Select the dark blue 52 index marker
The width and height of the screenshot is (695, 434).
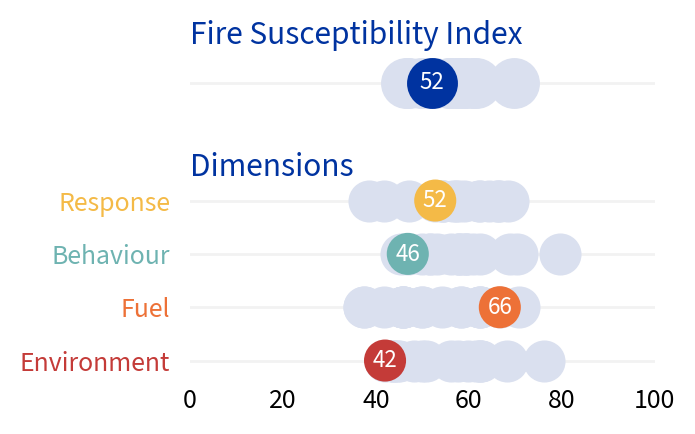tap(432, 82)
